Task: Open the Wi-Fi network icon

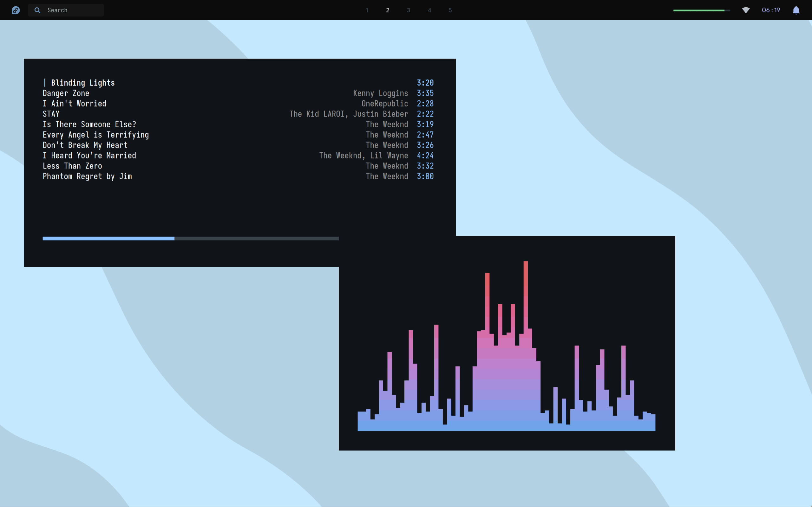Action: tap(746, 10)
